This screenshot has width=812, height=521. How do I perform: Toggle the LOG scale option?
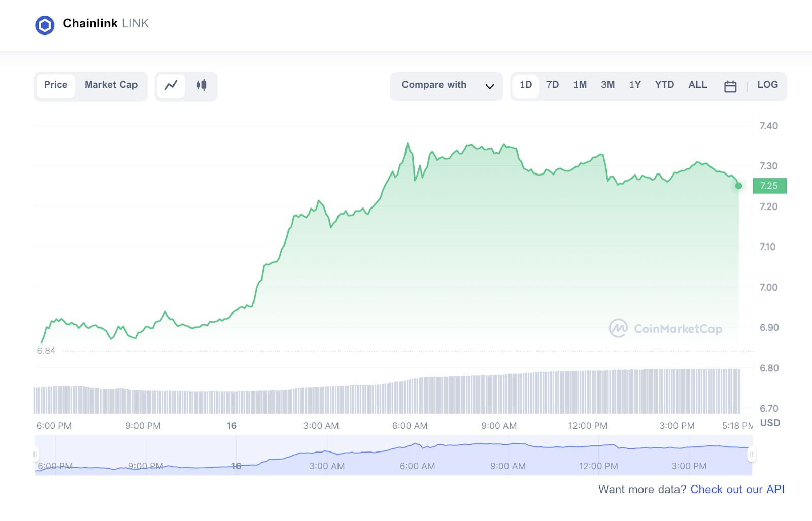coord(768,85)
